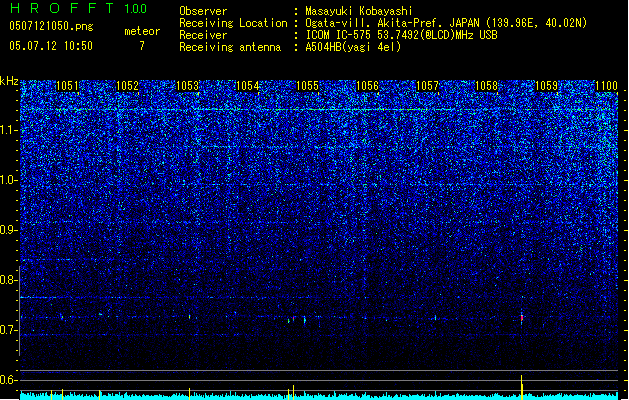The height and width of the screenshot is (400, 629).
Task: Click the HROFFT 1.0.0 title text
Action: click(x=78, y=8)
